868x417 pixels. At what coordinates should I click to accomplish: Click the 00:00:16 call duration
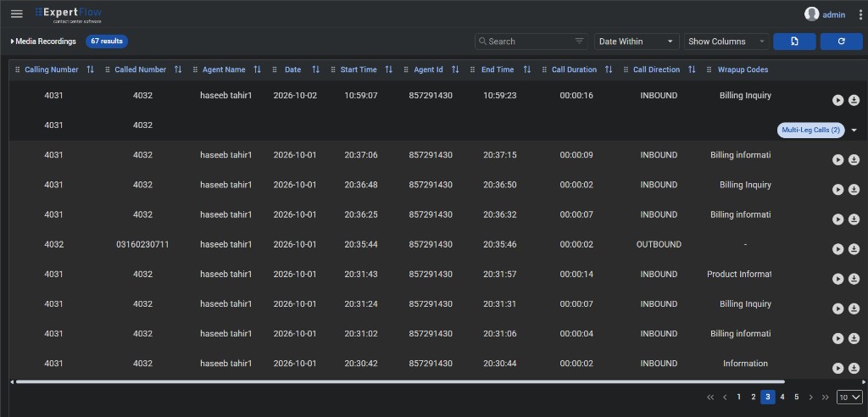(576, 95)
